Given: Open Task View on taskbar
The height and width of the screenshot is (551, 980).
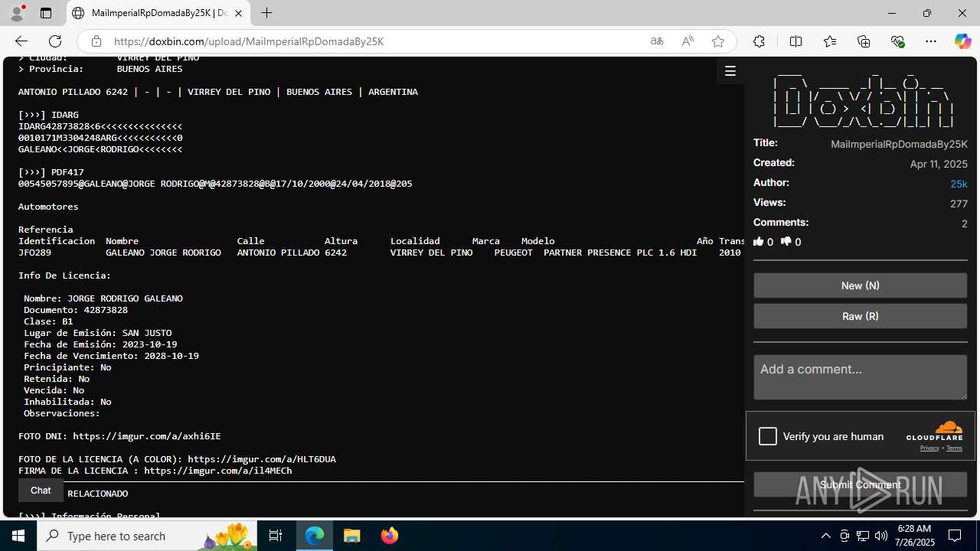Looking at the screenshot, I should tap(276, 536).
